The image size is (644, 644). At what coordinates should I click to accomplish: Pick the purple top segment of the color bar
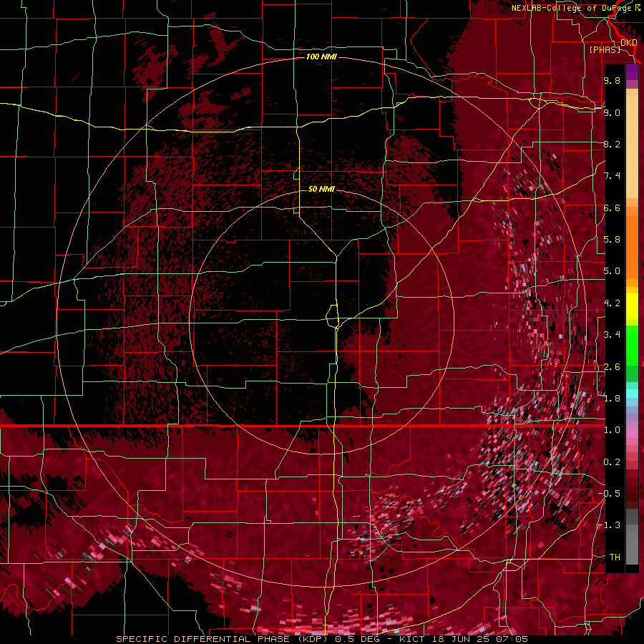632,72
